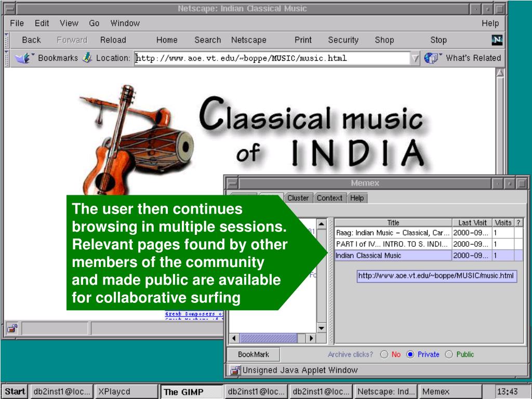Viewport: 532px width, 399px height.
Task: Switch to the Context tab in Memex
Action: tap(329, 198)
